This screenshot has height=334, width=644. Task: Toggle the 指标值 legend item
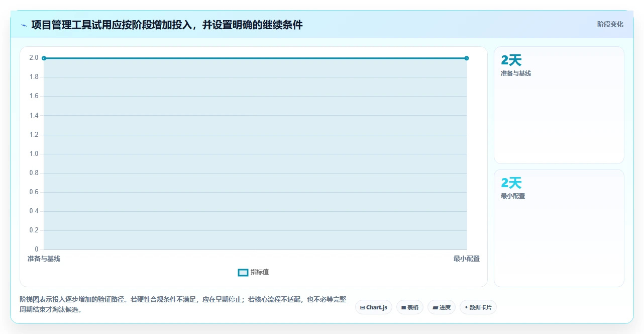click(254, 272)
